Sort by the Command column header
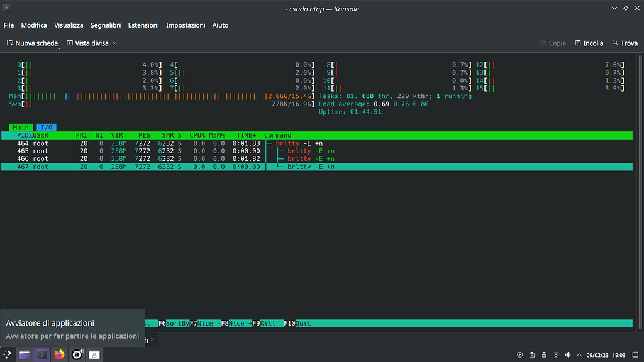The height and width of the screenshot is (362, 644). [277, 136]
